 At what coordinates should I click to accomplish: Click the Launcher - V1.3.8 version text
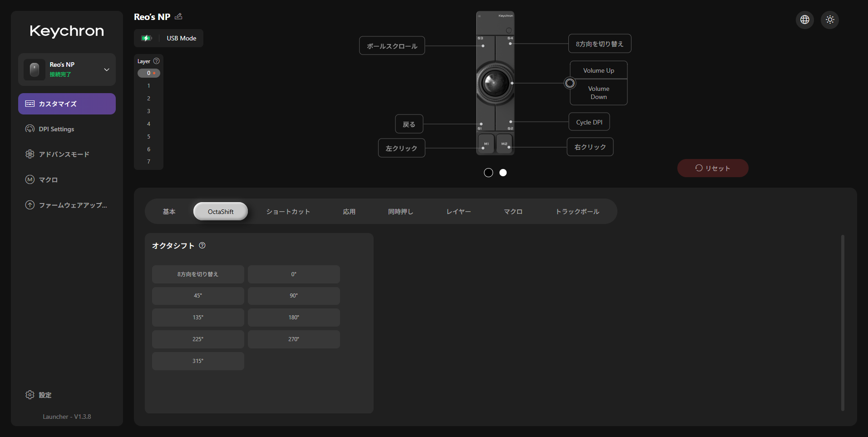point(67,417)
